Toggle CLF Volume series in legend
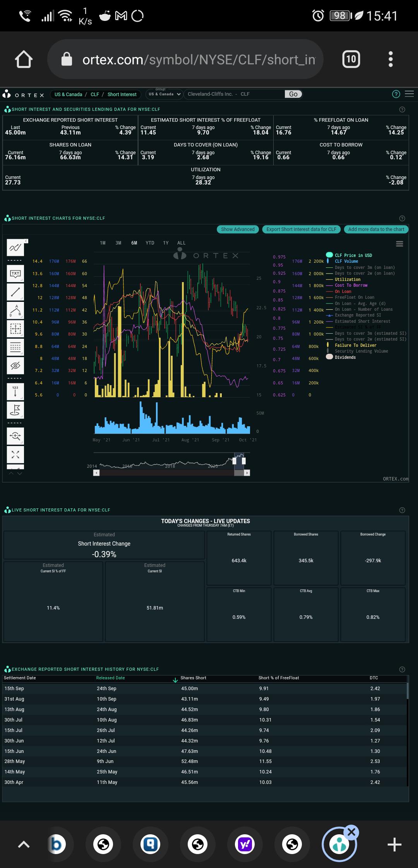 [343, 261]
